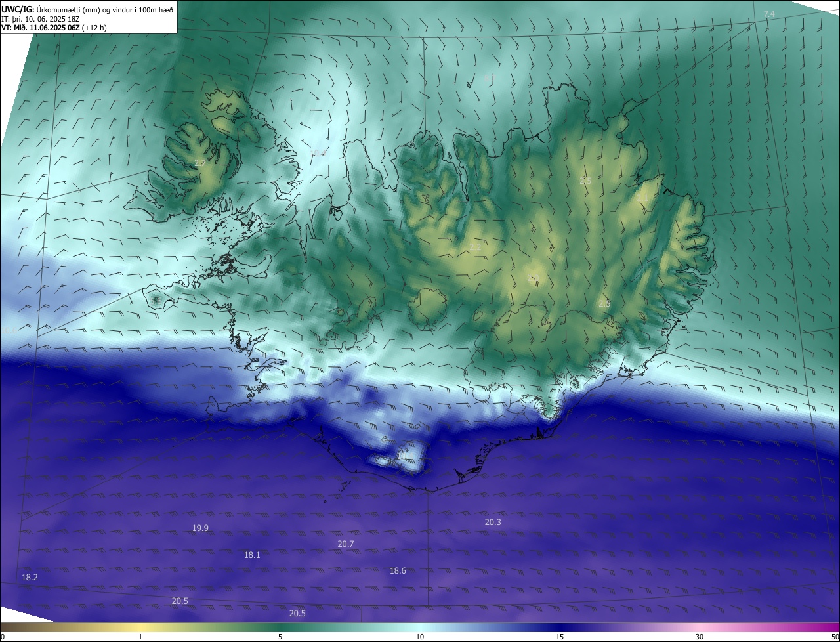Click the 20.7 value label

pos(346,544)
